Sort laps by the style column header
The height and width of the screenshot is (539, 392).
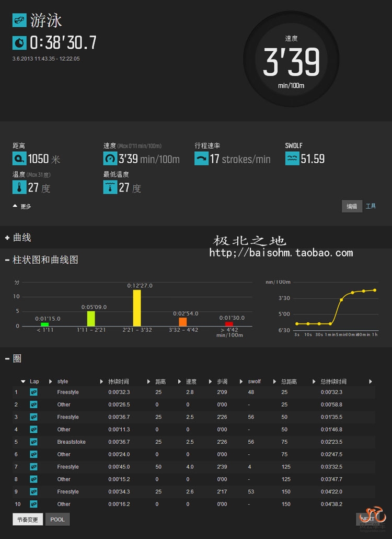(x=63, y=381)
